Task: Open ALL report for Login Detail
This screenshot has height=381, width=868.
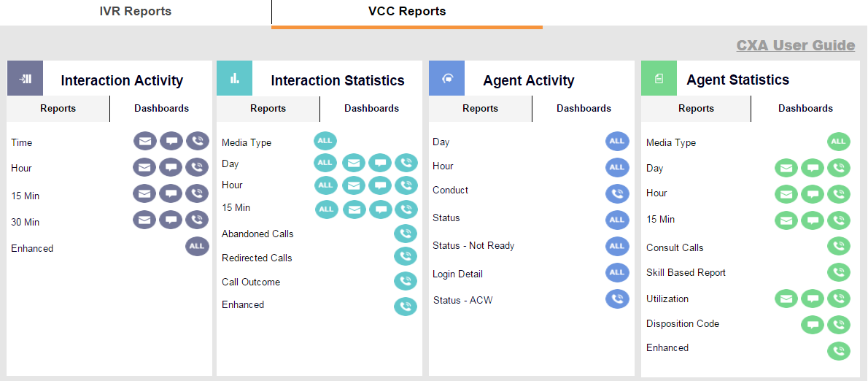Action: coord(617,273)
